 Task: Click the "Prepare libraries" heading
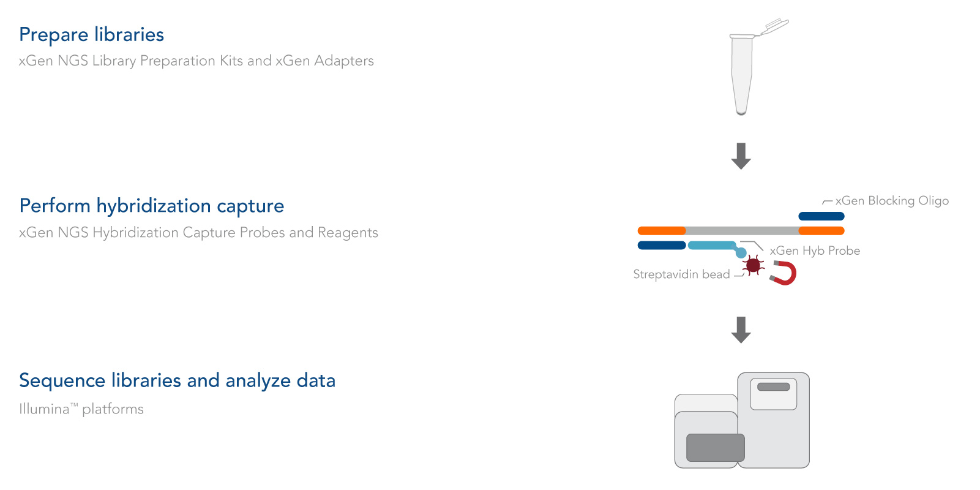(92, 35)
